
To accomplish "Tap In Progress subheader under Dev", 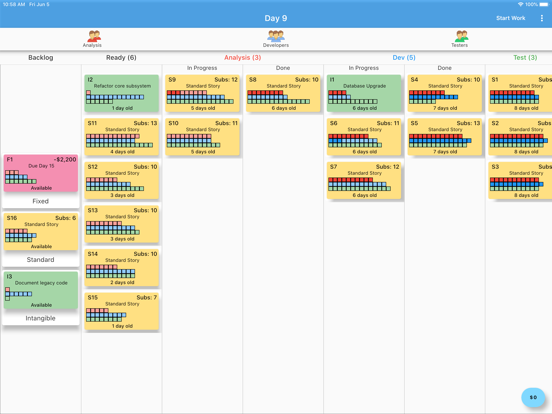I will 364,68.
